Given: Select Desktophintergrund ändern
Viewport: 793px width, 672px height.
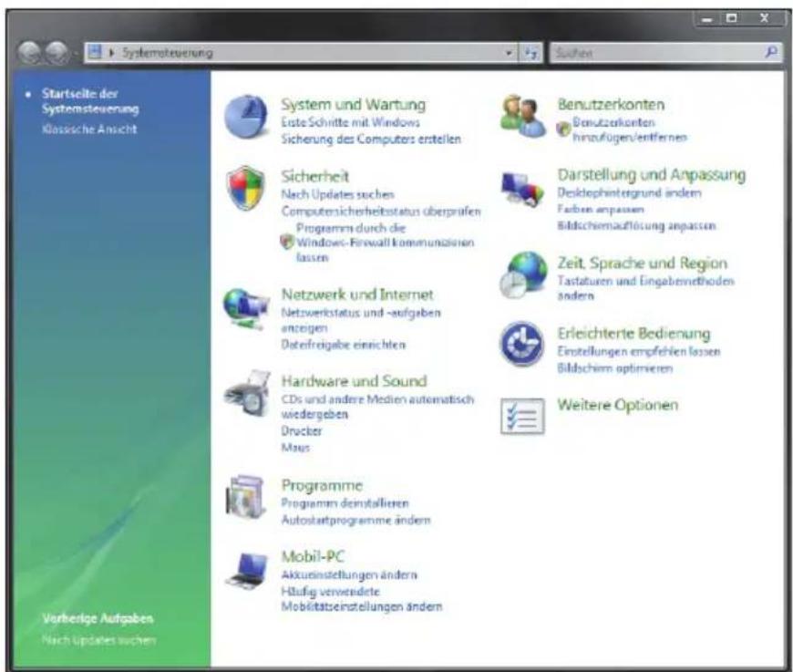Looking at the screenshot, I should click(629, 192).
